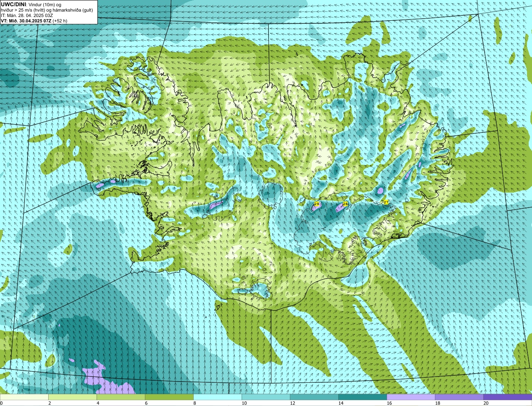Select the 10–12 m/s legend swatch
This screenshot has width=532, height=406.
(266, 397)
